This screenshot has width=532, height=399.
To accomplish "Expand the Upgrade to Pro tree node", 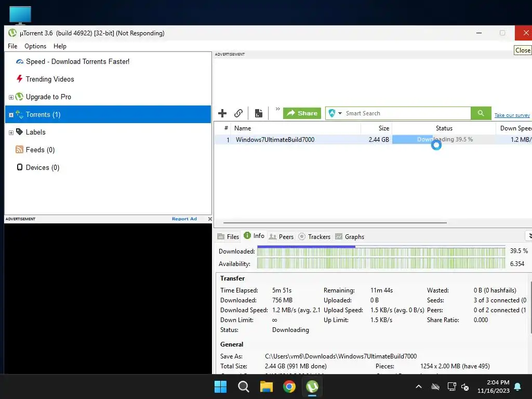I will (x=11, y=97).
